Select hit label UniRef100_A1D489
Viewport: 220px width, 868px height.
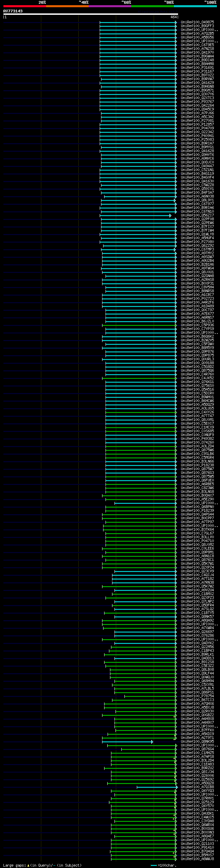[x=197, y=306]
